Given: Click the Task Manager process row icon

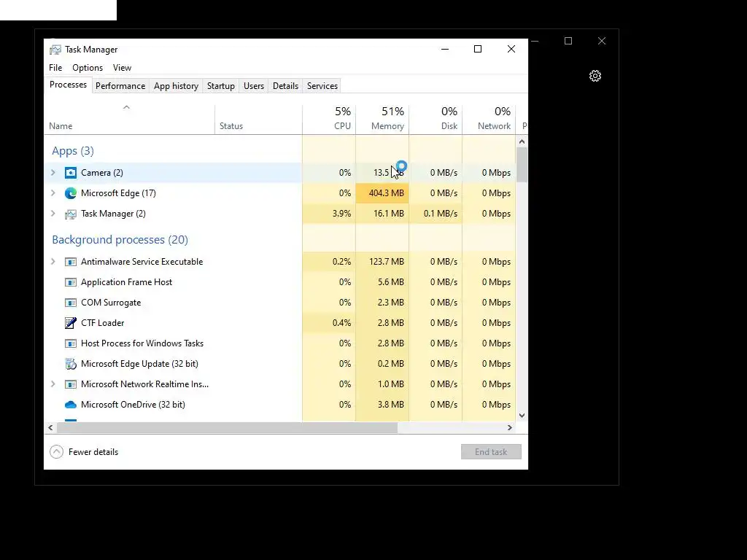Looking at the screenshot, I should pos(71,214).
